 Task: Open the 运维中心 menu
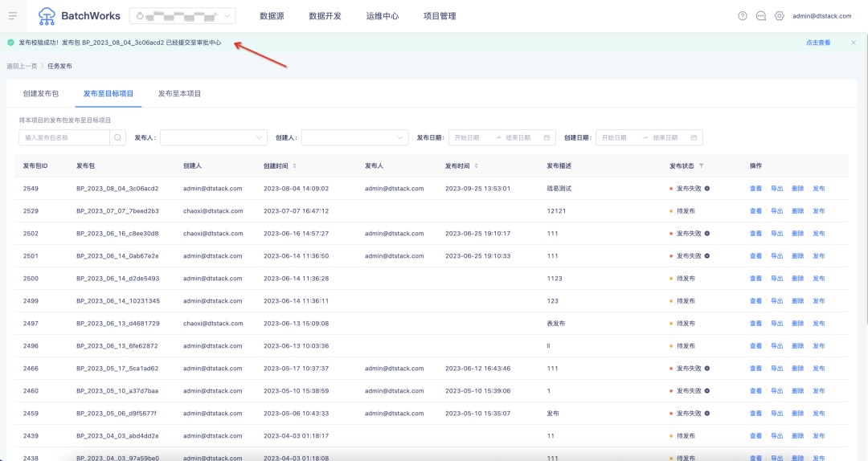click(382, 16)
